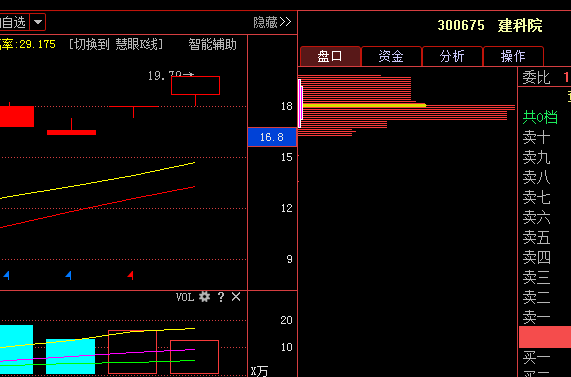Select the 卖八 order row
Screen dimensions: 571x377
tap(545, 178)
